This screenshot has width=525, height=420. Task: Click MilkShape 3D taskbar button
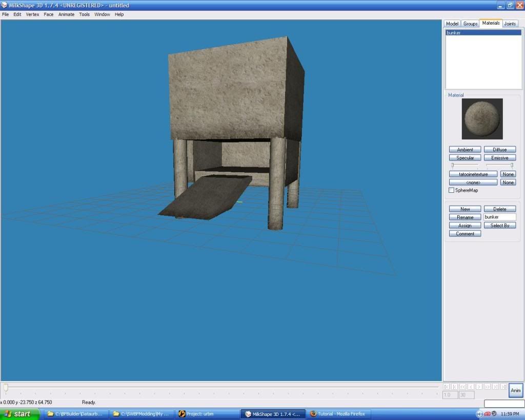273,414
